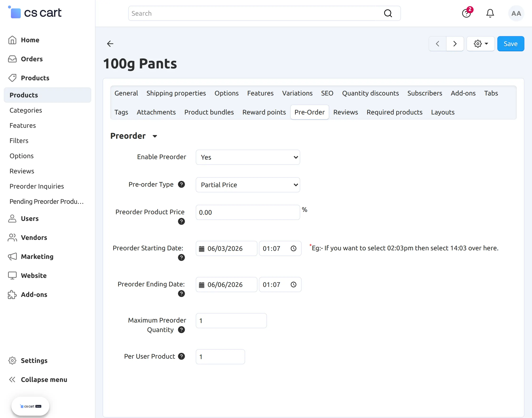The height and width of the screenshot is (418, 532).
Task: Click the Preorder Product Price field
Action: coord(248,212)
